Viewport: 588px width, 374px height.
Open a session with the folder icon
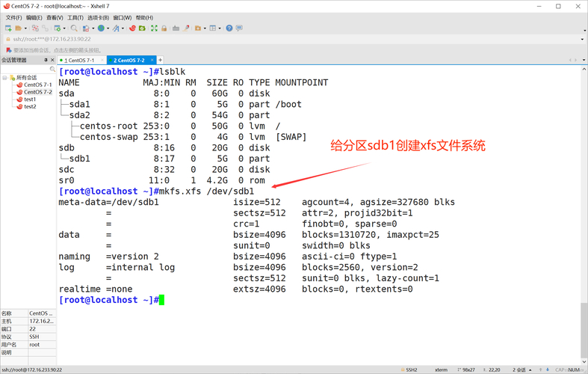(19, 28)
